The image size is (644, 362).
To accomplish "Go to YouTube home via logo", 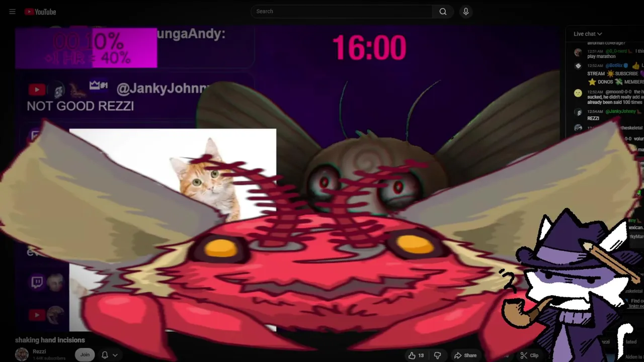I will coord(40,12).
